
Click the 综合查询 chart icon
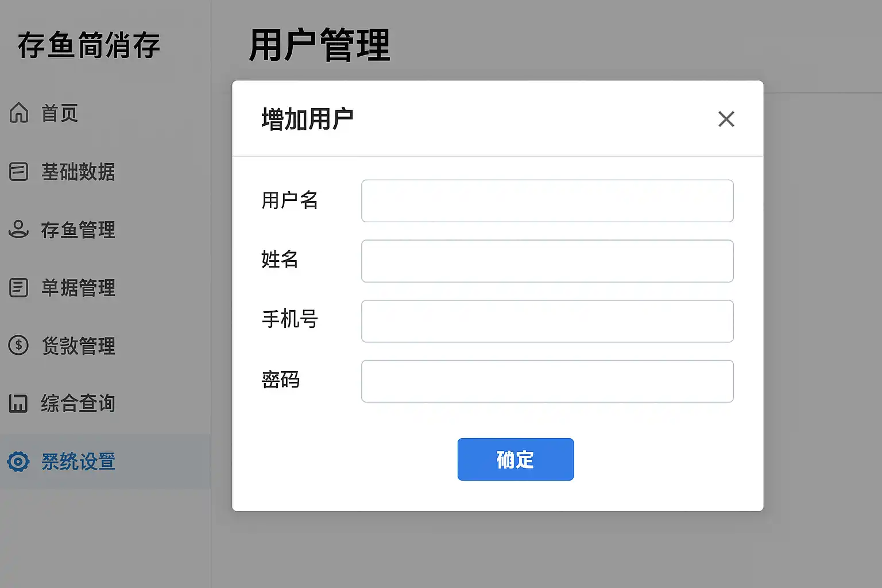pyautogui.click(x=18, y=403)
